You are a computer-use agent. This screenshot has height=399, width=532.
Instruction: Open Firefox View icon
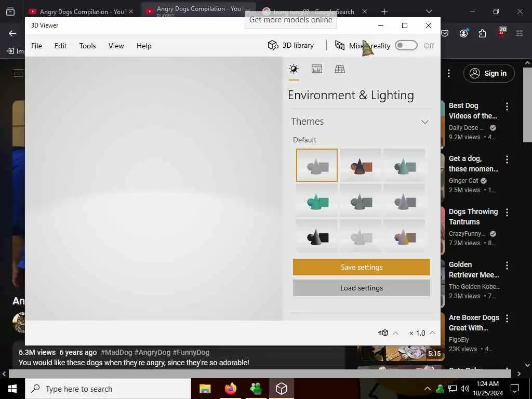[10, 12]
